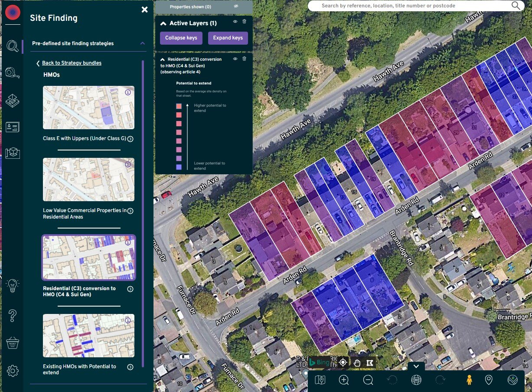Open the map style picker
This screenshot has width=532, height=392.
[x=512, y=379]
